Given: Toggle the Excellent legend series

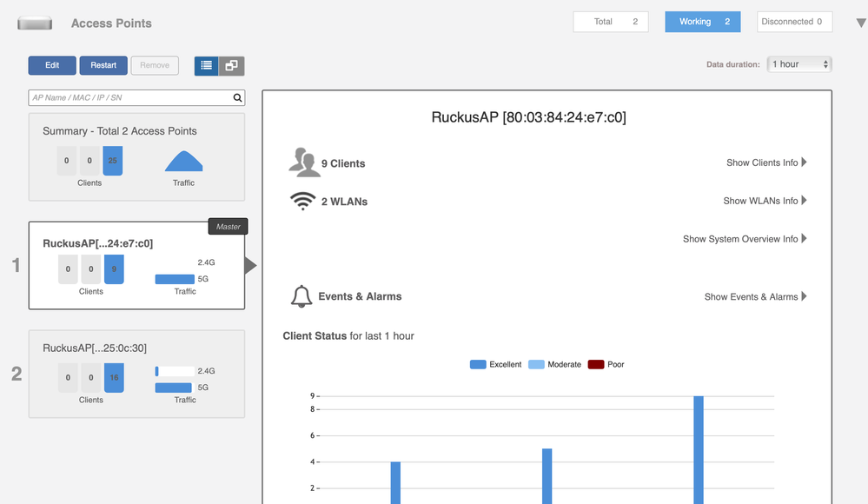Looking at the screenshot, I should tap(495, 364).
